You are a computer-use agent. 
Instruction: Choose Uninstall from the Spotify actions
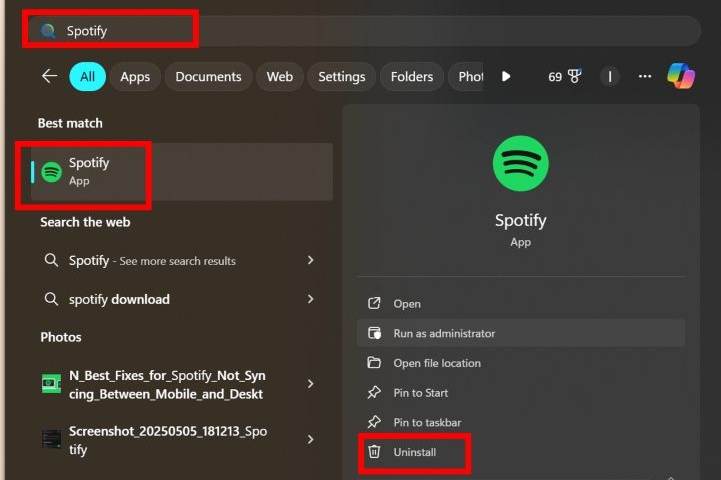coord(414,452)
